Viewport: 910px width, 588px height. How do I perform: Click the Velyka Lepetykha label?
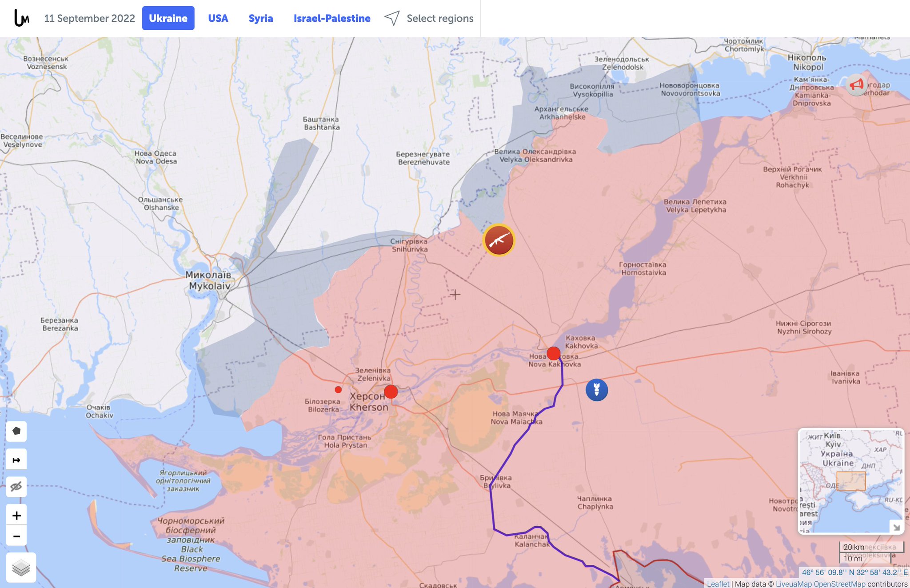695,205
